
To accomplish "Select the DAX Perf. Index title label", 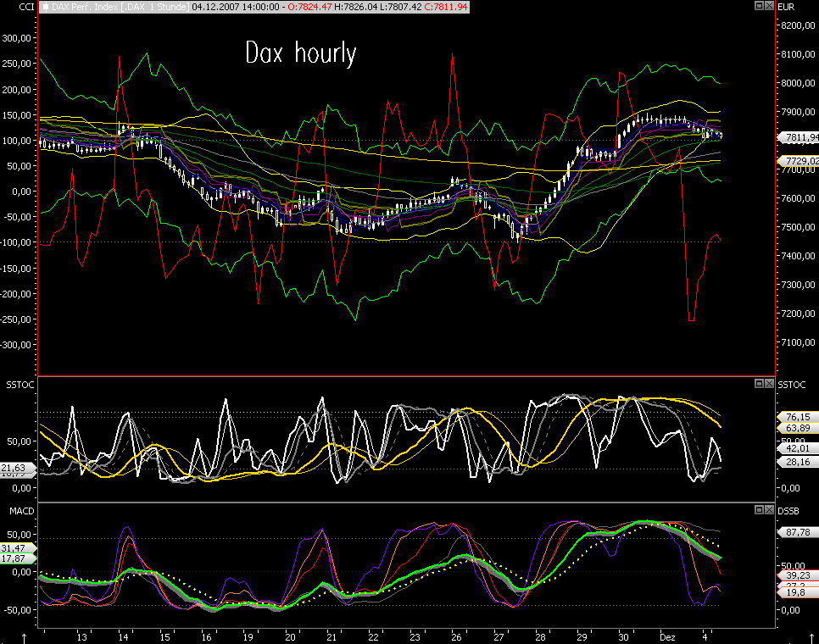I will (120, 7).
